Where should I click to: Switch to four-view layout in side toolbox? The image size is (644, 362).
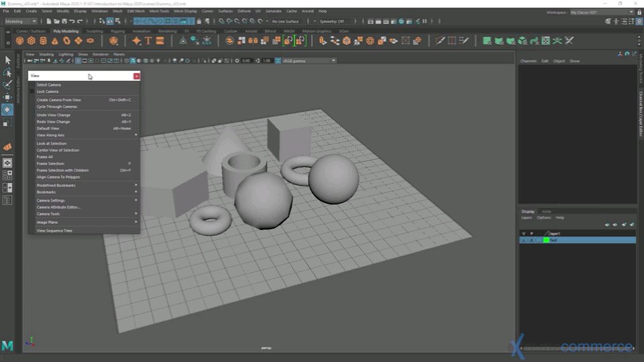(7, 176)
